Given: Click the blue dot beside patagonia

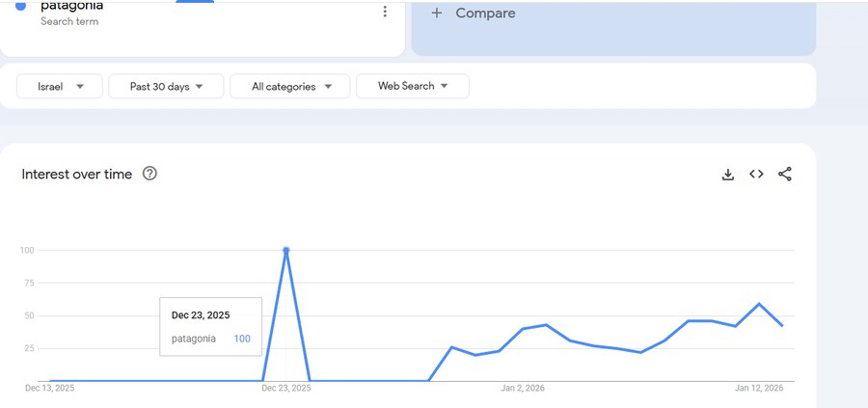Looking at the screenshot, I should 20,7.
